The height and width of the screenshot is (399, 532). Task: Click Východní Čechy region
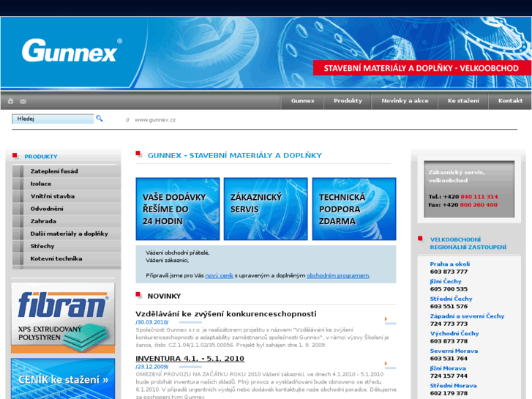(454, 333)
